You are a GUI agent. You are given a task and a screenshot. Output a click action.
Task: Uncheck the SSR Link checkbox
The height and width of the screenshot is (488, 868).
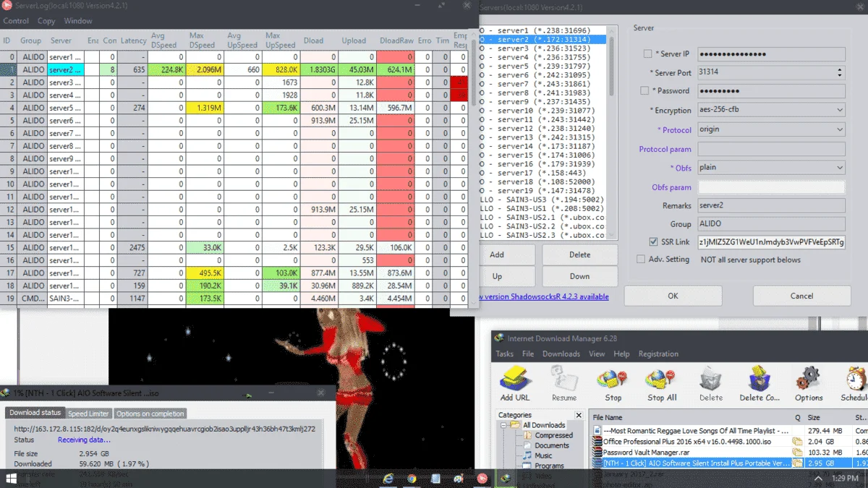coord(654,241)
